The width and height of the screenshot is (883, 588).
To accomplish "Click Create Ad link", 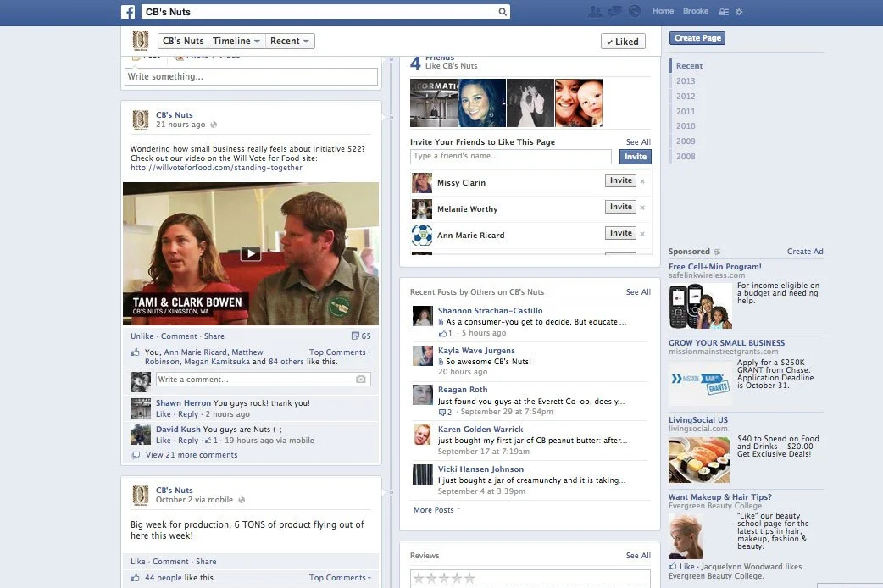I will (805, 252).
